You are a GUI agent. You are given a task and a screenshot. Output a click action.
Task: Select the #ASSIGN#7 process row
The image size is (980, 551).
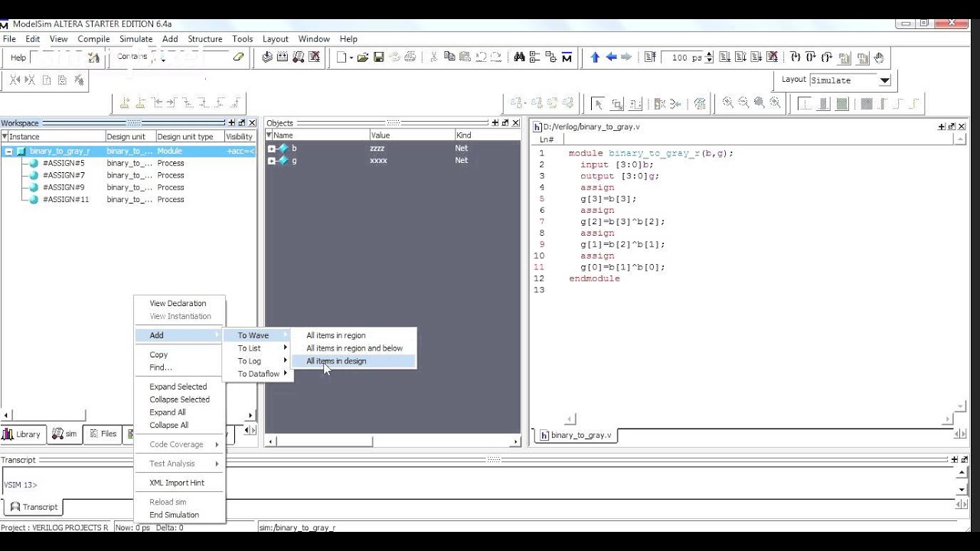click(x=129, y=175)
